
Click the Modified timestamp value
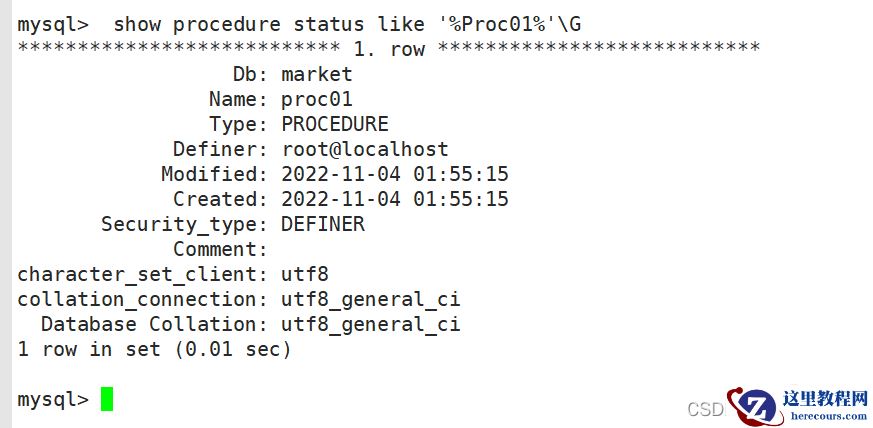(x=395, y=174)
